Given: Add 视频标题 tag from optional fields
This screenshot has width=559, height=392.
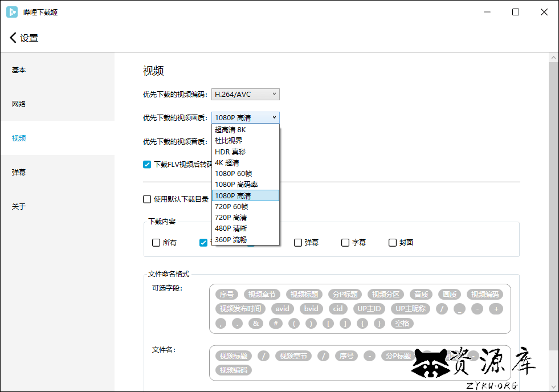Looking at the screenshot, I should tap(304, 295).
